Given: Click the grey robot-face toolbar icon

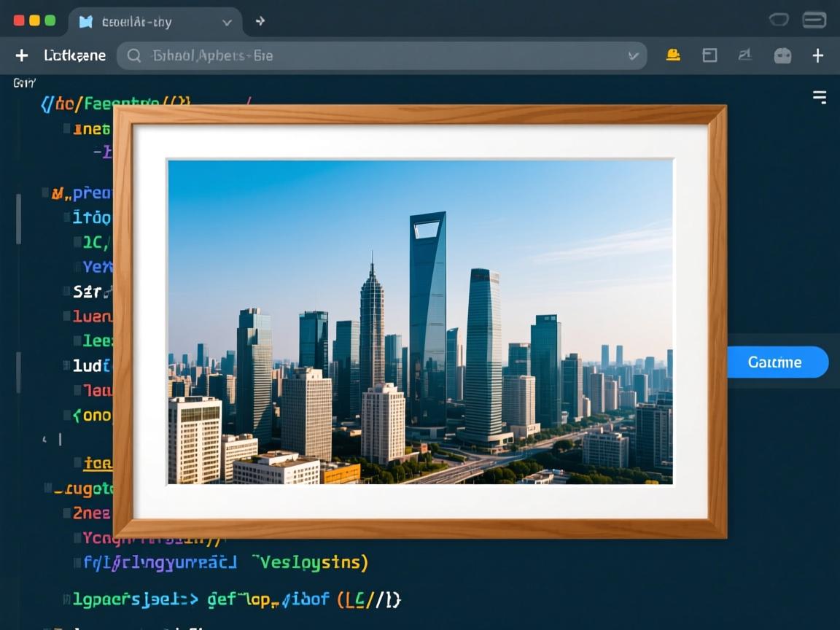Looking at the screenshot, I should (782, 55).
